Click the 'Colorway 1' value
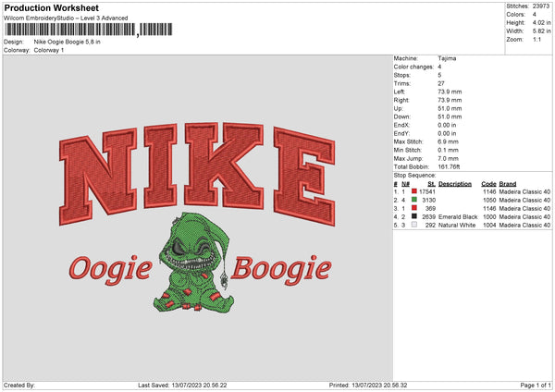 click(x=49, y=50)
